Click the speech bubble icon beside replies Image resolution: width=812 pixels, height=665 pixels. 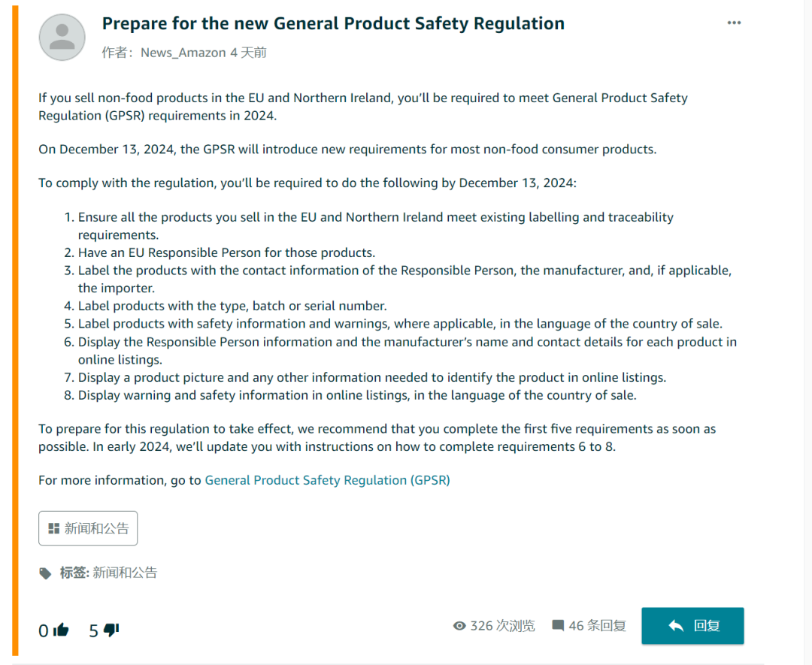[558, 626]
